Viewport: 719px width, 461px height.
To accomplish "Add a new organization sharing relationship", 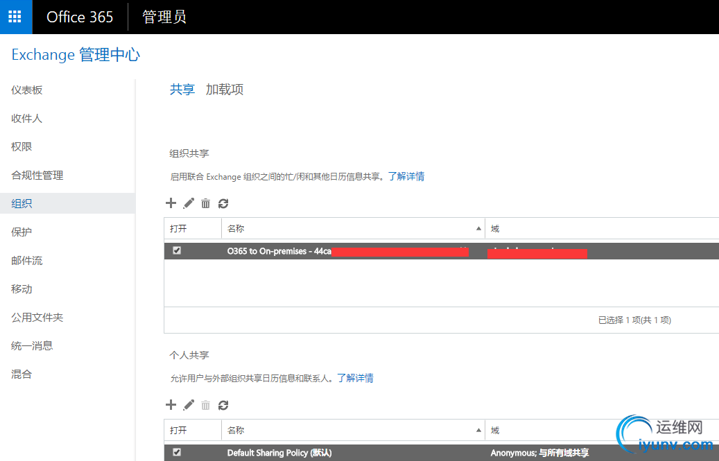I will pos(171,203).
